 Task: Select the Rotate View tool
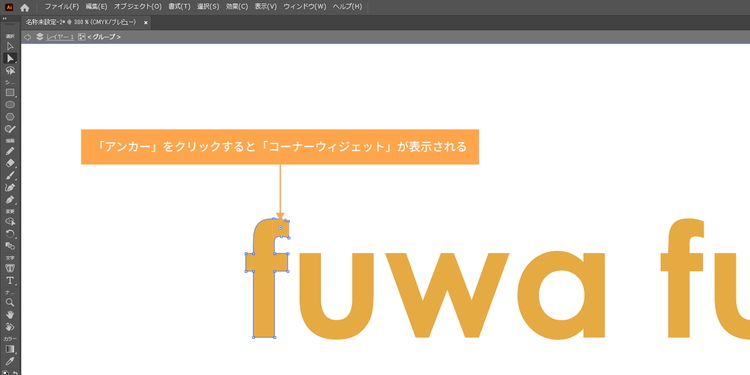(x=10, y=327)
